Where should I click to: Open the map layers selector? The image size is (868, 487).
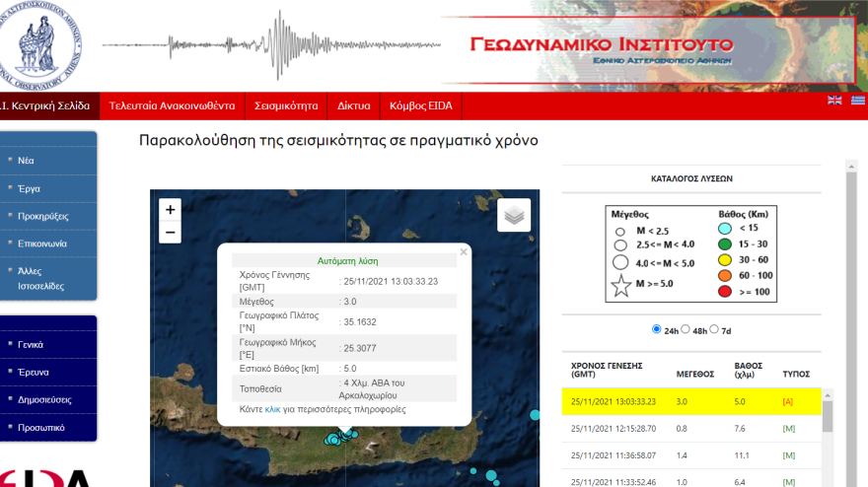(x=514, y=215)
